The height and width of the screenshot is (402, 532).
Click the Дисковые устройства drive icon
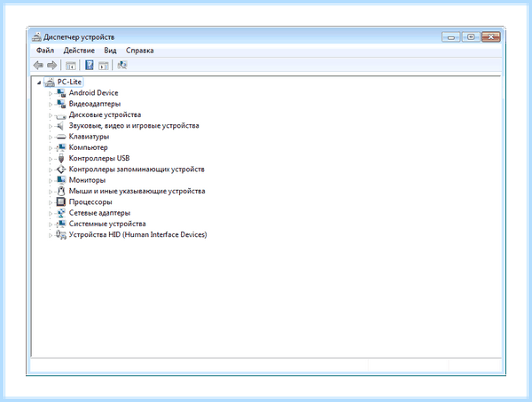click(61, 116)
